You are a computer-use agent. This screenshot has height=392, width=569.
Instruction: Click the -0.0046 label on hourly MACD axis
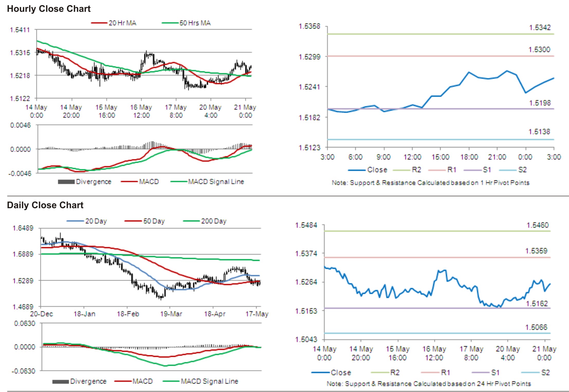20,174
